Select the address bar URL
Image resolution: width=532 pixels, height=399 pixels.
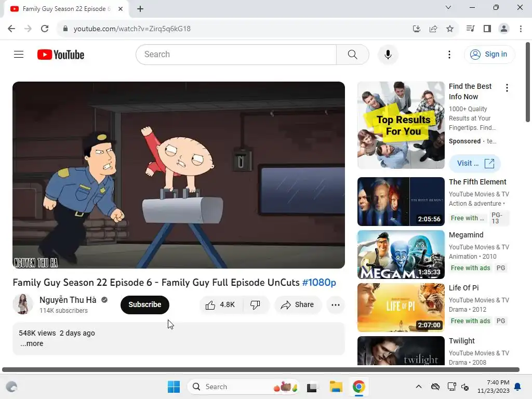pyautogui.click(x=132, y=29)
